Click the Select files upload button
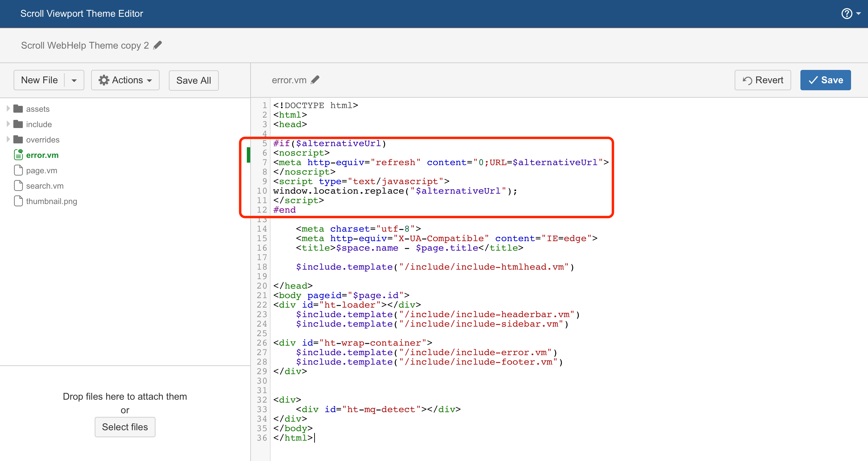The image size is (868, 461). [125, 427]
